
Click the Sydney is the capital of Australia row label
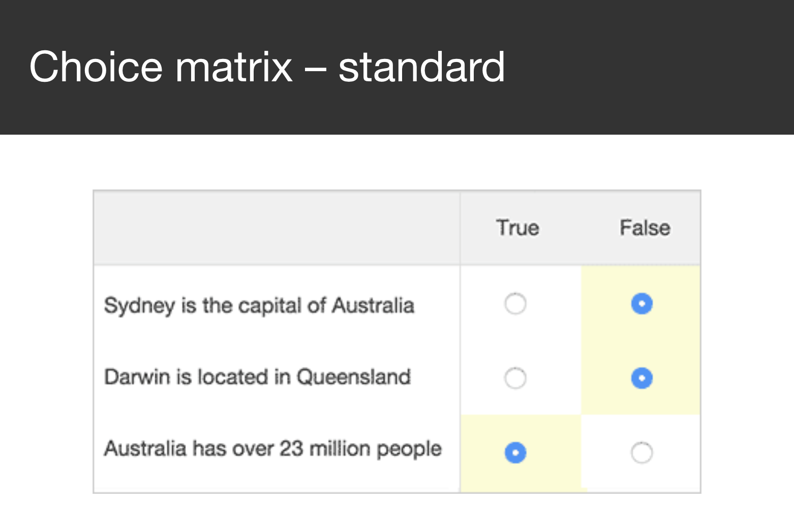tap(259, 305)
